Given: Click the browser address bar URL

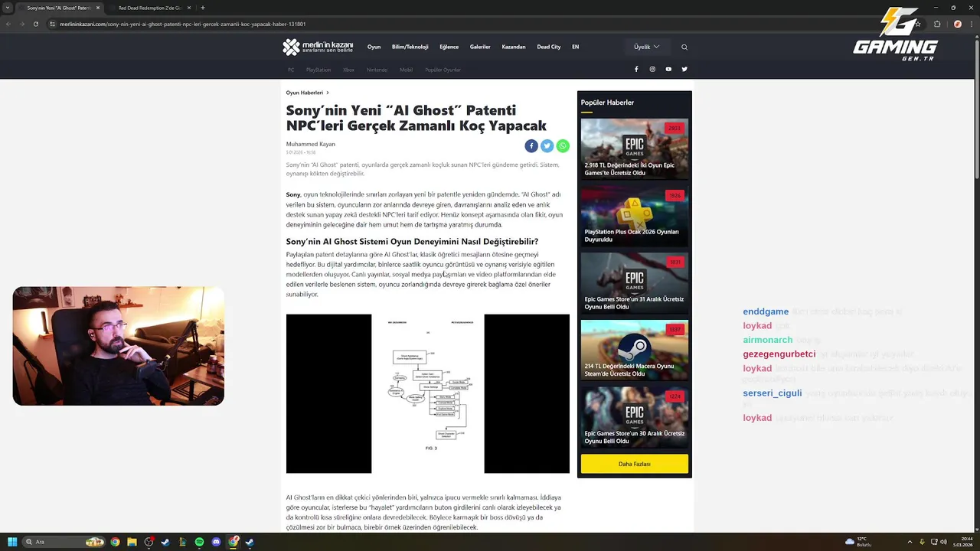Looking at the screenshot, I should click(x=183, y=24).
